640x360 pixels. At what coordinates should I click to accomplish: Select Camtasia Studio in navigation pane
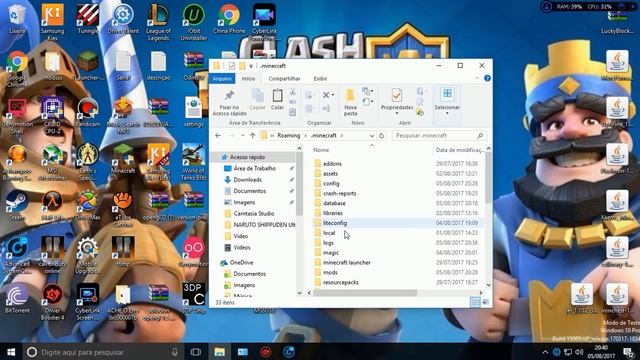pyautogui.click(x=253, y=213)
